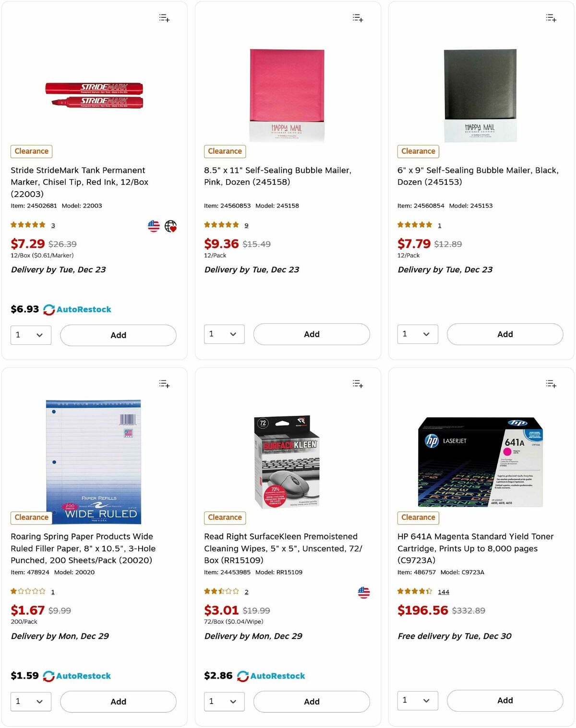Open the quantity dropdown for the HP 641A toner

pos(417,701)
